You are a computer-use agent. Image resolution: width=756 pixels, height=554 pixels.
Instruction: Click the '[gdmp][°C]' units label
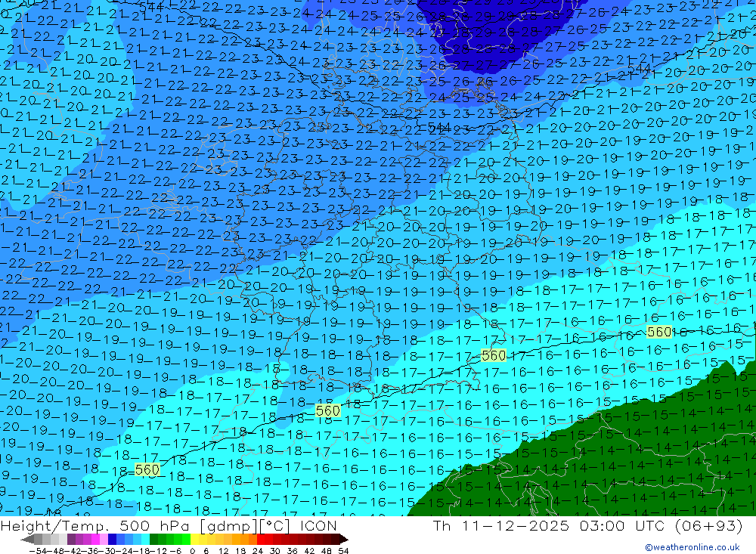pyautogui.click(x=244, y=525)
